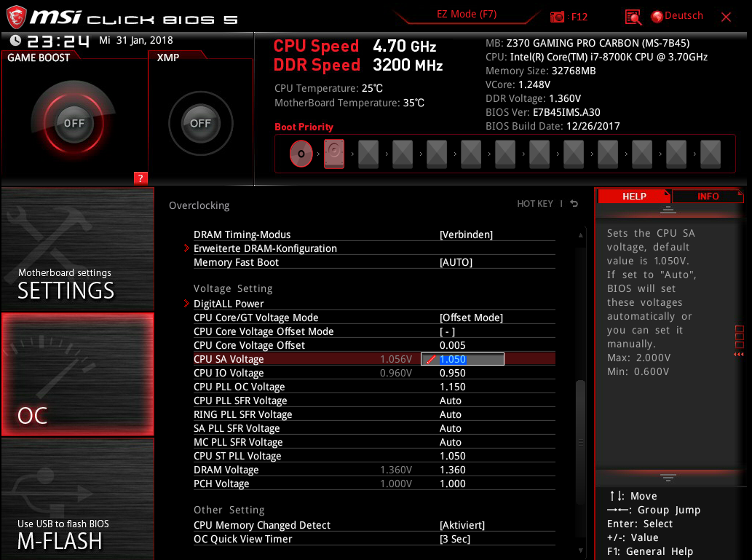Image resolution: width=752 pixels, height=560 pixels.
Task: Select CPU PLL SFR Voltage Auto value
Action: click(x=451, y=401)
